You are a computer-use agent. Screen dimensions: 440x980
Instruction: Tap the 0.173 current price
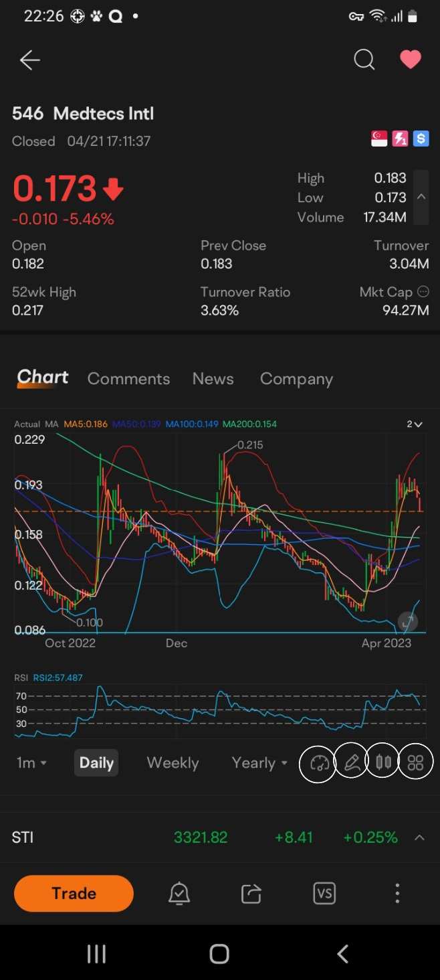pyautogui.click(x=55, y=189)
